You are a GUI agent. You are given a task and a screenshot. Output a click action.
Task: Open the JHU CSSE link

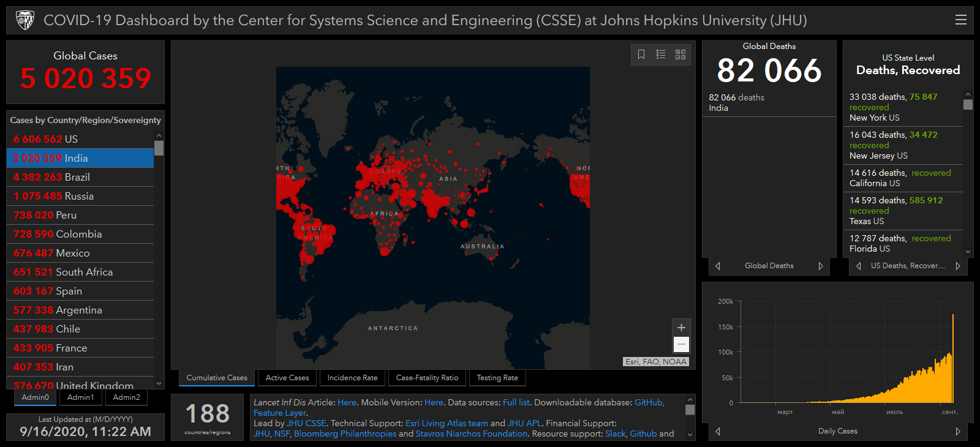pyautogui.click(x=307, y=423)
